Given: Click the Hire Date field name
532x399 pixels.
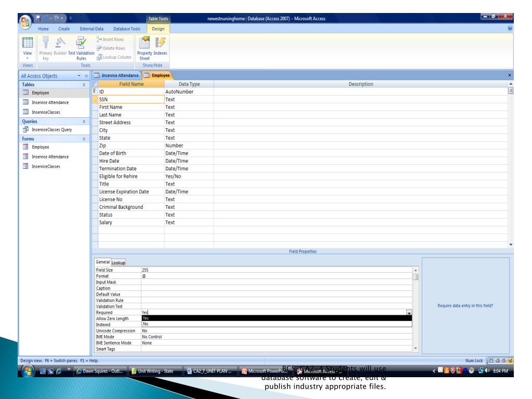Looking at the screenshot, I should pos(131,161).
